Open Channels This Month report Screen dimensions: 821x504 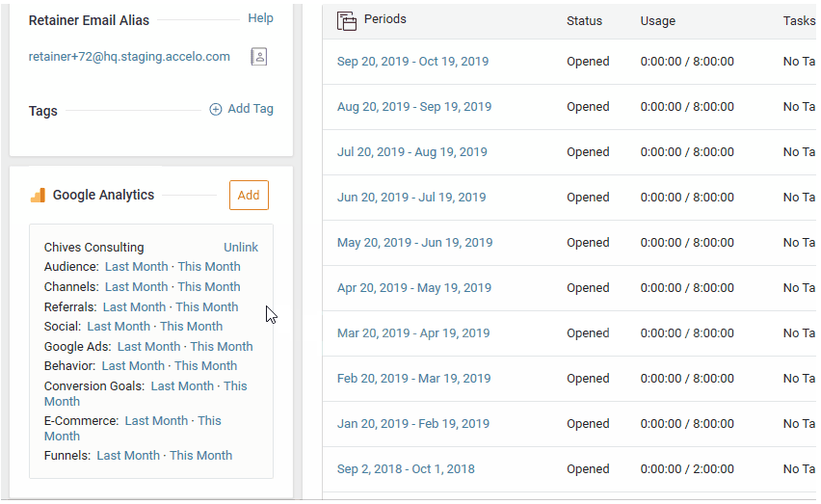coord(209,287)
